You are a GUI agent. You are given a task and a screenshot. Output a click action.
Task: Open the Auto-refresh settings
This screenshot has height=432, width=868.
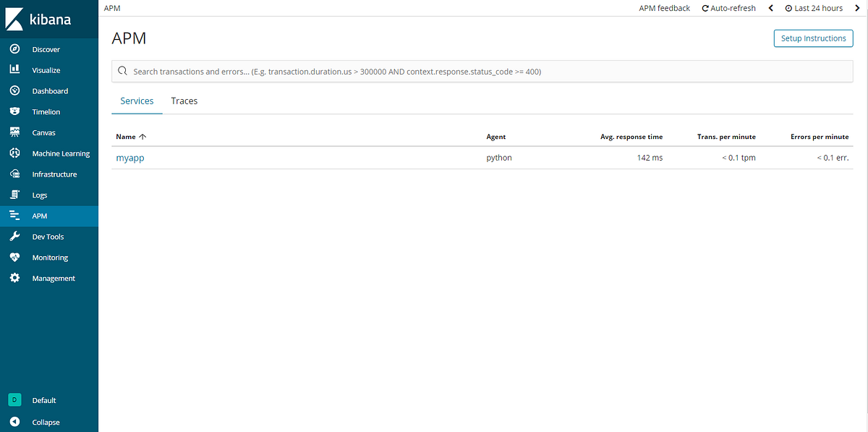tap(728, 8)
